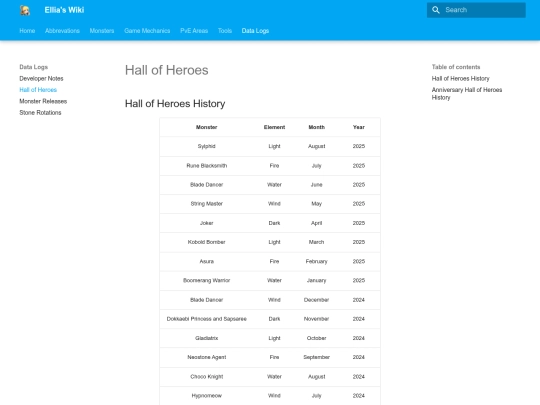The width and height of the screenshot is (540, 405).
Task: Click the Year column header
Action: pos(359,127)
